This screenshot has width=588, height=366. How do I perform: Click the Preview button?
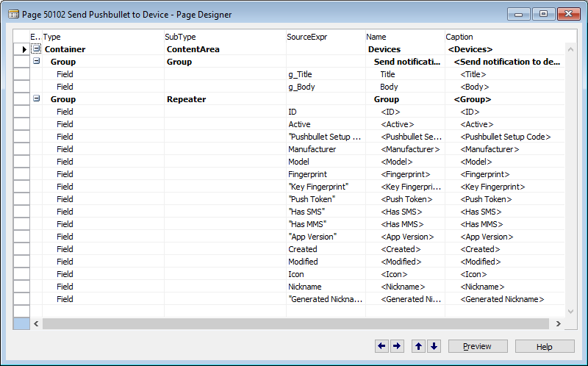[x=477, y=346]
